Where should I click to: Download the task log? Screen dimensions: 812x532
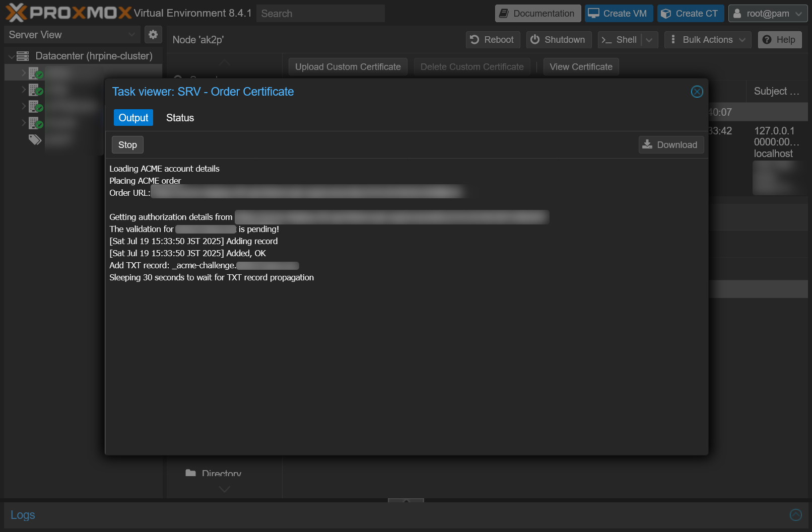pos(671,145)
